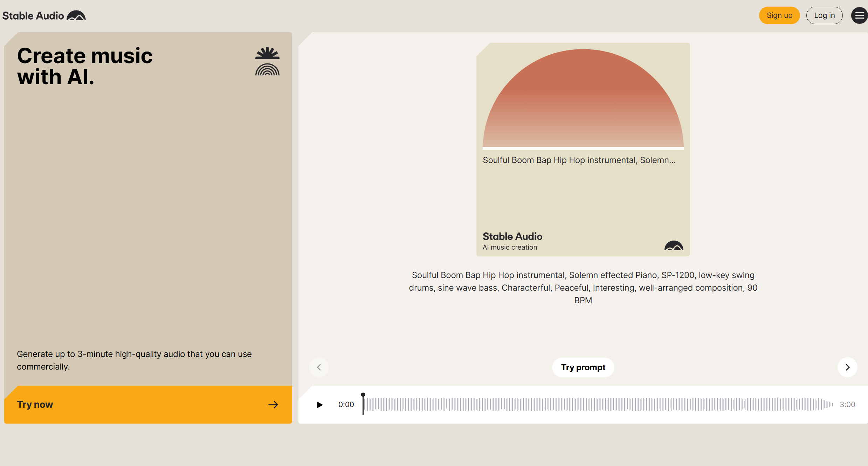Screen dimensions: 868x466
Task: Click the 3:00 duration label
Action: coord(847,404)
